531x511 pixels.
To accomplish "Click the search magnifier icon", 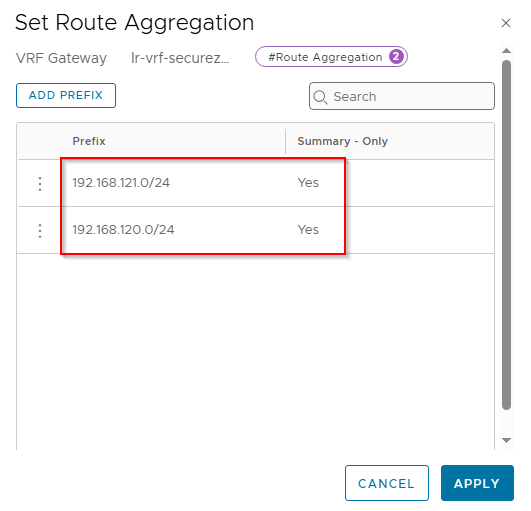I will (320, 97).
